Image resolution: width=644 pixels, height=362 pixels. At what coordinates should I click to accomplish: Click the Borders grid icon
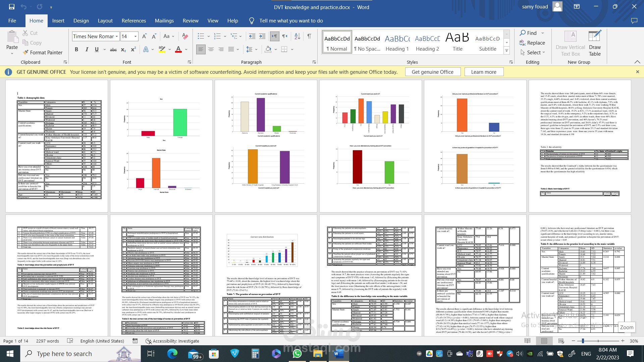coord(284,49)
